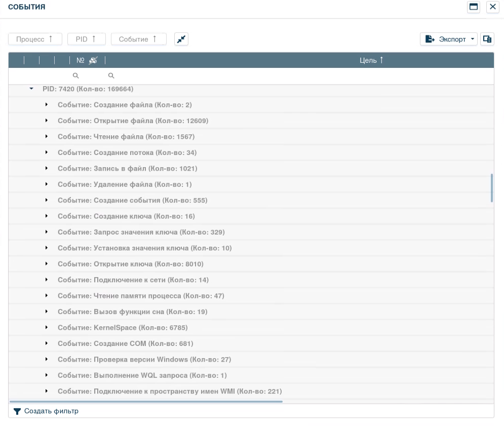This screenshot has width=504, height=426.
Task: Click the crossed-out icon in № column header
Action: [93, 60]
